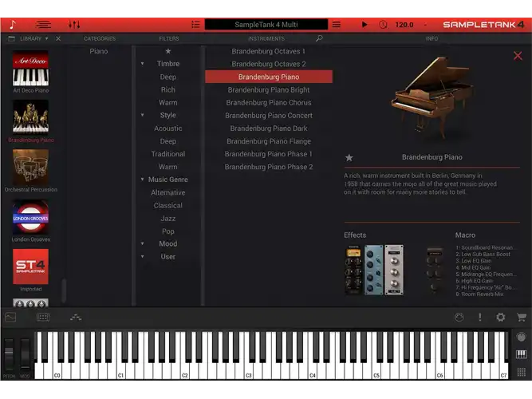532x399 pixels.
Task: Load Brandenburg Piano Bright instrument
Action: pyautogui.click(x=268, y=89)
